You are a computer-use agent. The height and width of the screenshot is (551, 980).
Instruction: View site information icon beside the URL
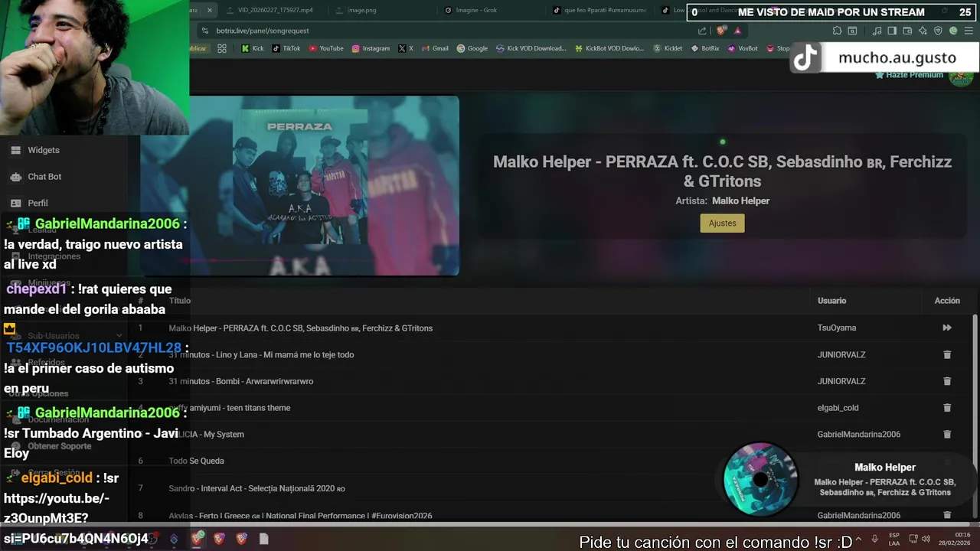[x=204, y=31]
